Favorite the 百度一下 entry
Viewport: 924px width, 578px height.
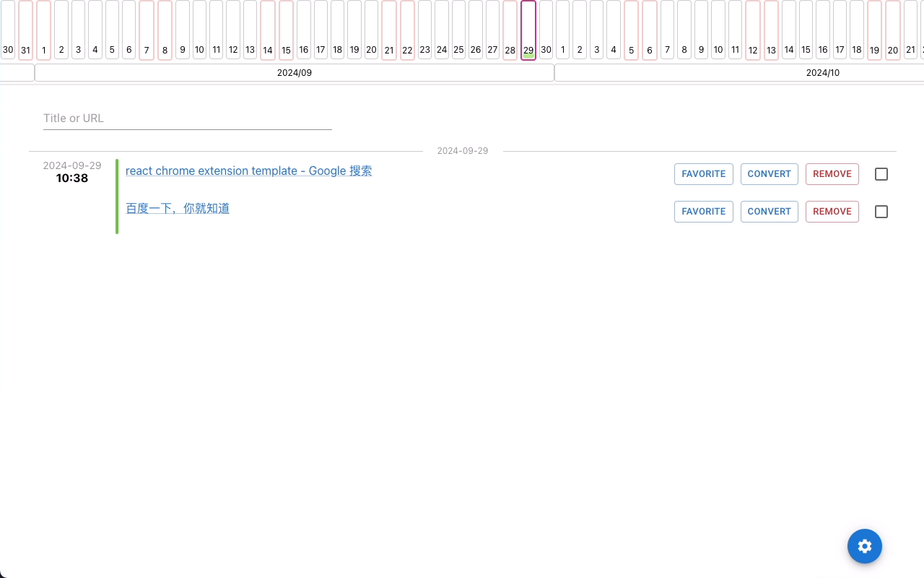point(703,211)
